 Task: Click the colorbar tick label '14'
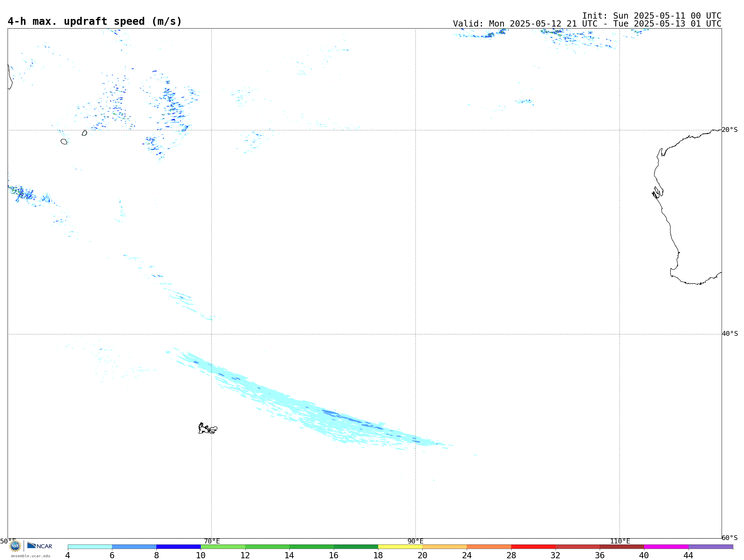pyautogui.click(x=289, y=555)
